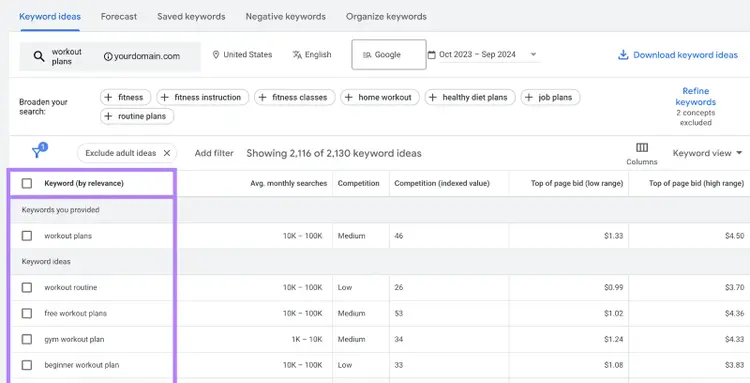Click the yourdomain.com site filter text
This screenshot has height=383, width=750.
pyautogui.click(x=147, y=56)
